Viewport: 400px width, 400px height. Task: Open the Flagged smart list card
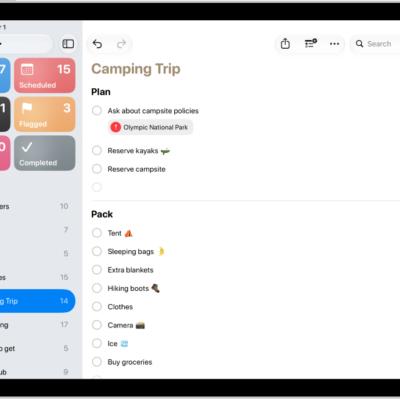pos(45,114)
